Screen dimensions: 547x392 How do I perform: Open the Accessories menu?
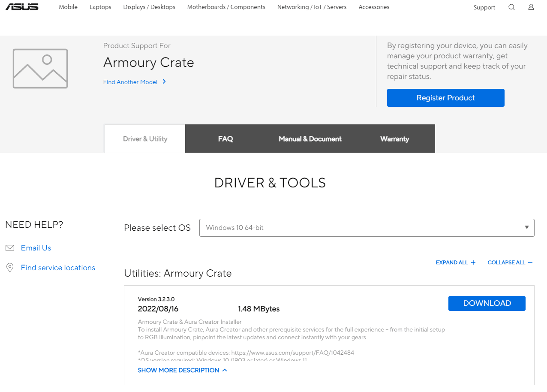[x=374, y=7]
